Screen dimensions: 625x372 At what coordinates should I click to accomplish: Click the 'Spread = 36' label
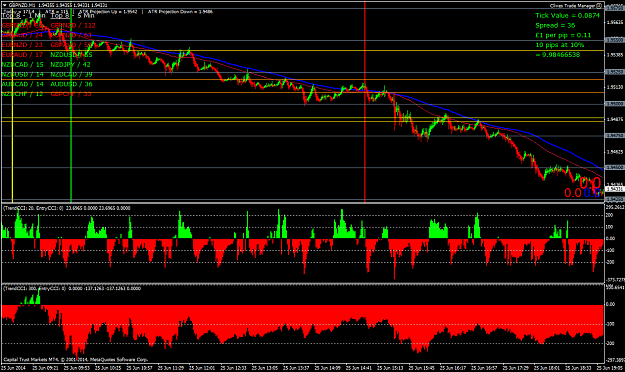pyautogui.click(x=555, y=26)
